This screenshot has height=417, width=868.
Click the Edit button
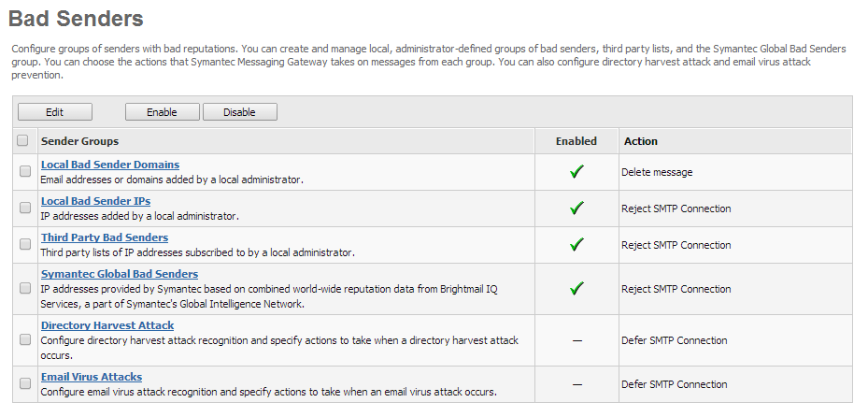coord(54,112)
